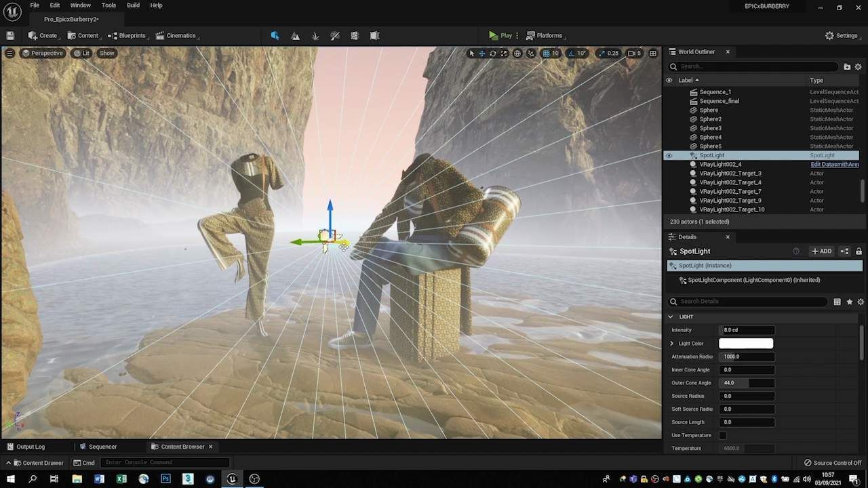This screenshot has width=868, height=488.
Task: Click the white Light Color swatch
Action: (746, 344)
